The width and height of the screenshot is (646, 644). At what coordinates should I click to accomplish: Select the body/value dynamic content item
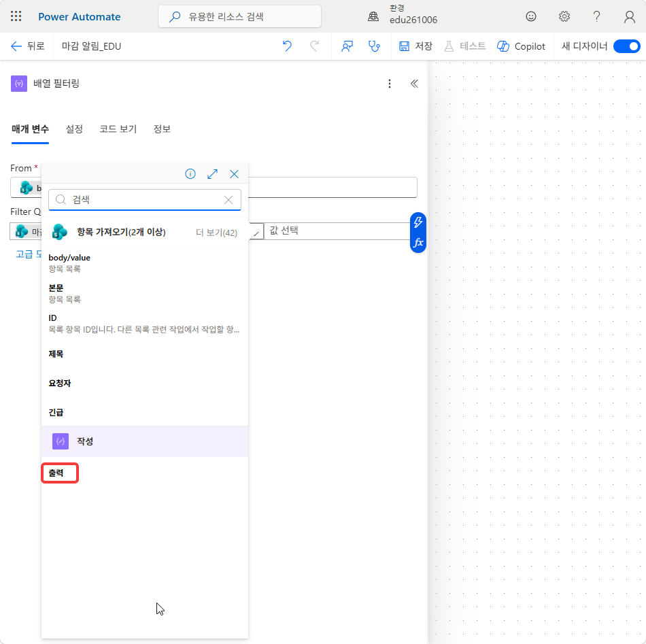point(145,262)
